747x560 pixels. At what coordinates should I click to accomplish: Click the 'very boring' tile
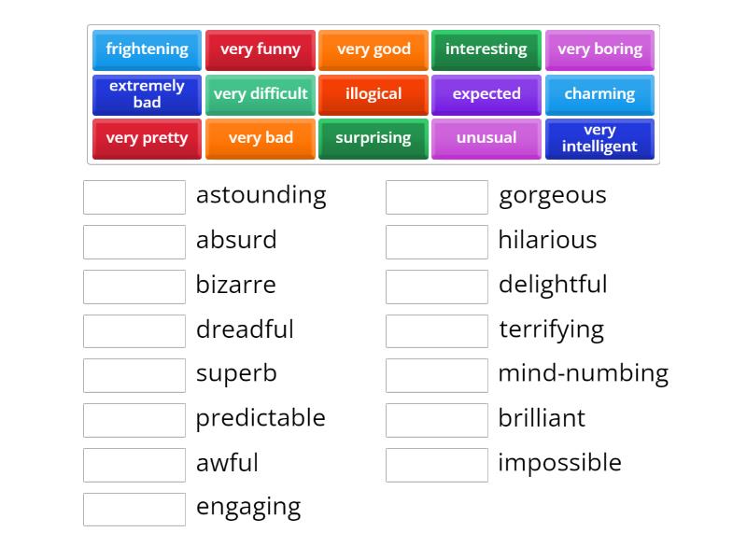pyautogui.click(x=600, y=49)
